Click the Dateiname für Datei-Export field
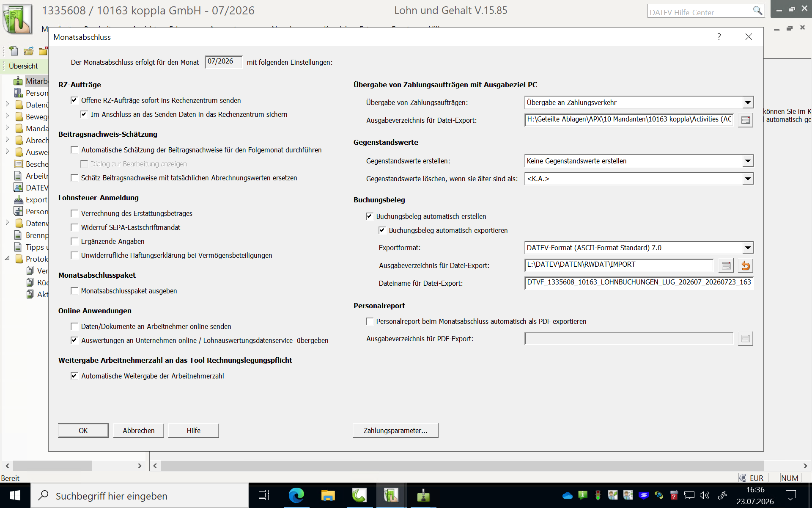 point(639,282)
